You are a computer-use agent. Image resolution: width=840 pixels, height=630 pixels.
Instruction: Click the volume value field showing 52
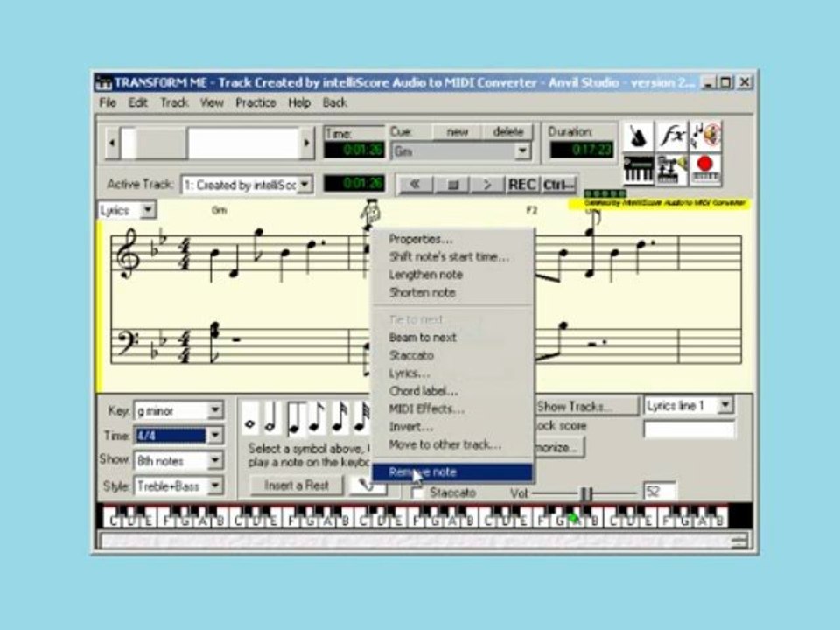click(659, 492)
